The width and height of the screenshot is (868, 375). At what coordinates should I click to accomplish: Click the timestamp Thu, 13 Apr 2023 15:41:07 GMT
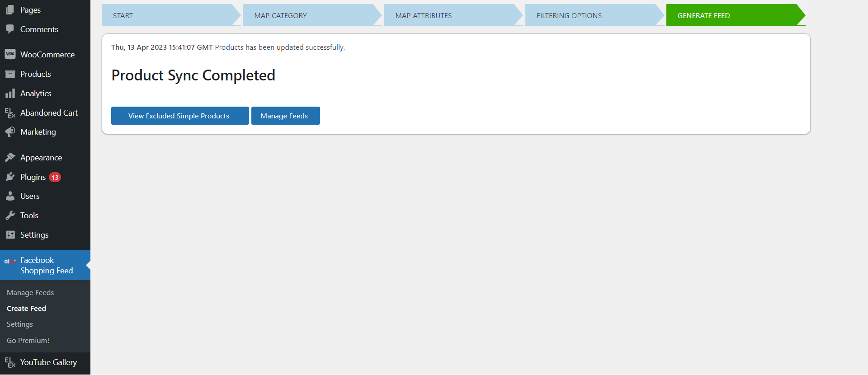coord(162,47)
